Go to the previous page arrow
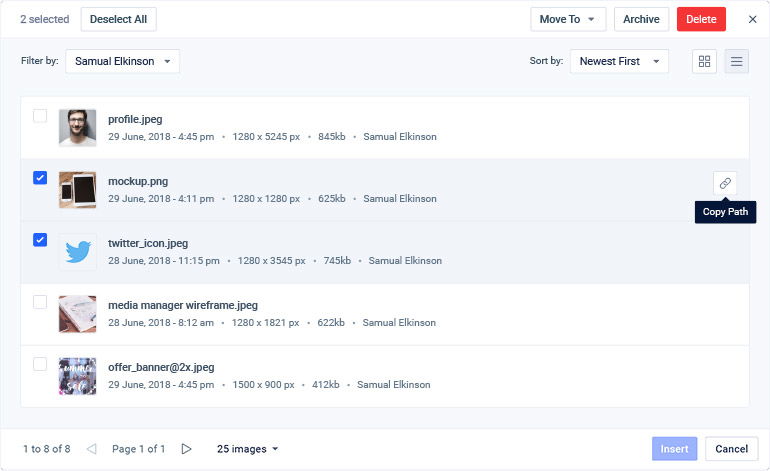Image resolution: width=770 pixels, height=471 pixels. click(92, 449)
